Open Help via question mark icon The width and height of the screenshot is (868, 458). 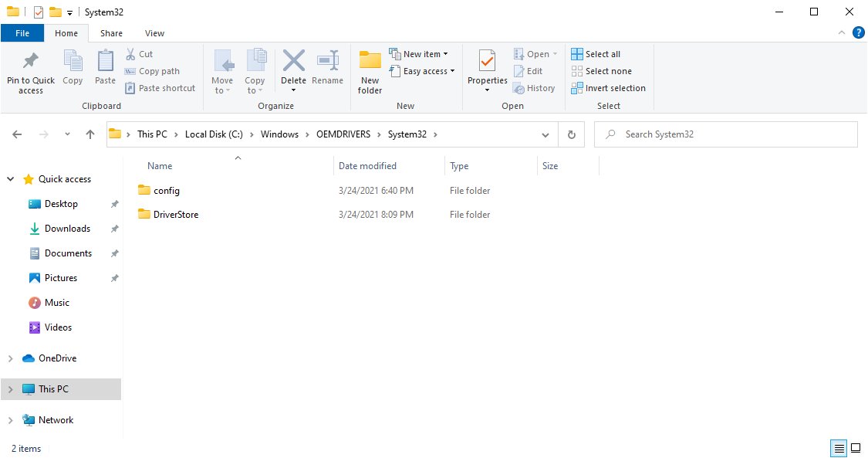pyautogui.click(x=859, y=32)
